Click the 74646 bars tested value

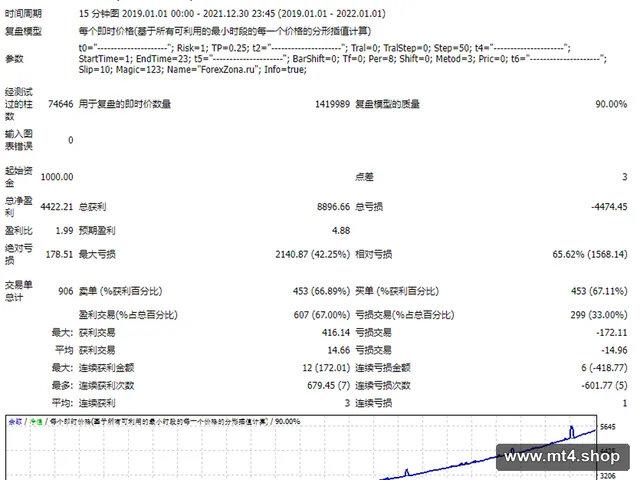click(60, 104)
